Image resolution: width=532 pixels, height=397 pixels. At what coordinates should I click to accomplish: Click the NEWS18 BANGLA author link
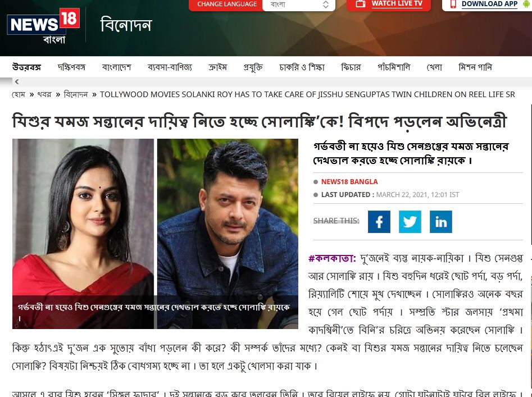[349, 182]
